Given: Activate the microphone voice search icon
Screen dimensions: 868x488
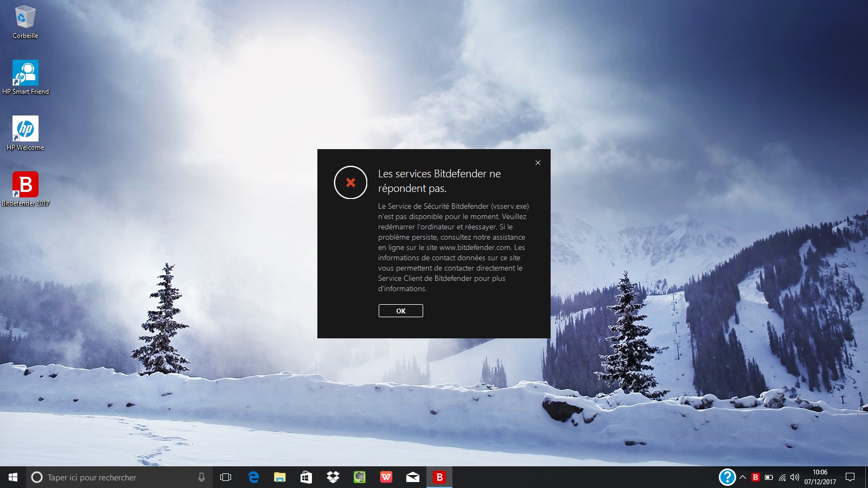Looking at the screenshot, I should (201, 477).
